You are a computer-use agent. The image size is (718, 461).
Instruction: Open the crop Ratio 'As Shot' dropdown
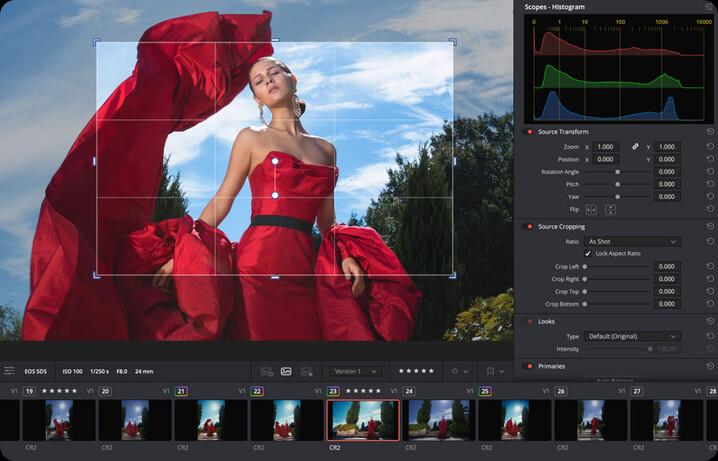[632, 241]
